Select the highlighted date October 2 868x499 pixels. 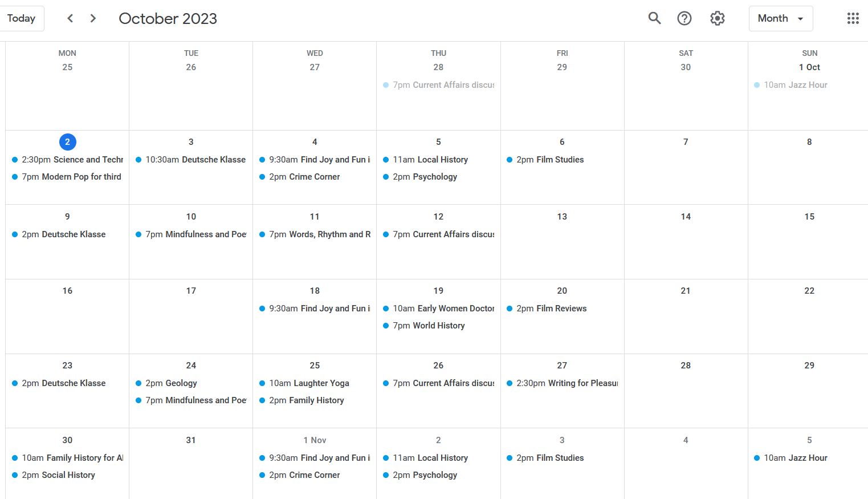67,141
